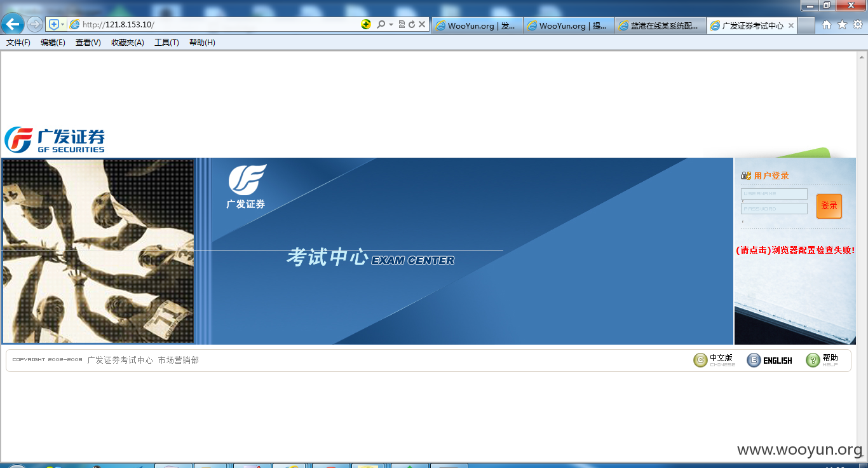Open the 查看(V) menu

[x=88, y=43]
